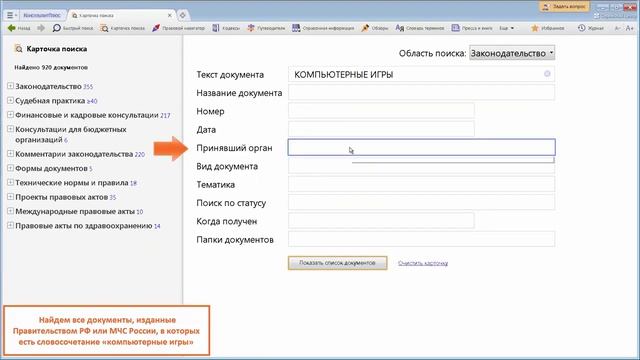The width and height of the screenshot is (640, 360).
Task: Open Справочная информация
Action: click(323, 28)
